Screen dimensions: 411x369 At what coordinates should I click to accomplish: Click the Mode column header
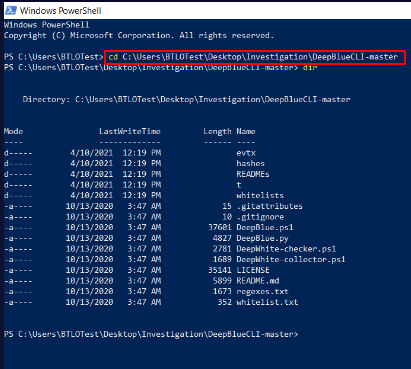[13, 131]
